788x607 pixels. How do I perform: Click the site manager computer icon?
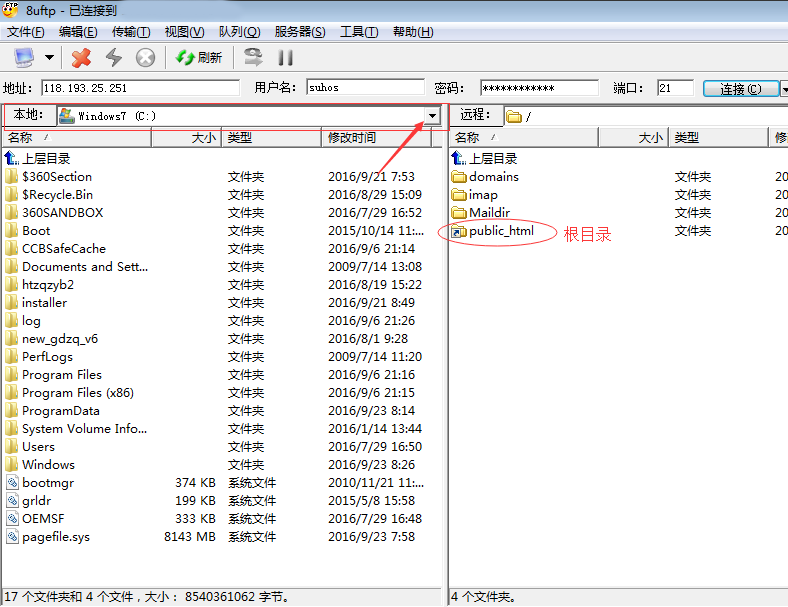23,57
